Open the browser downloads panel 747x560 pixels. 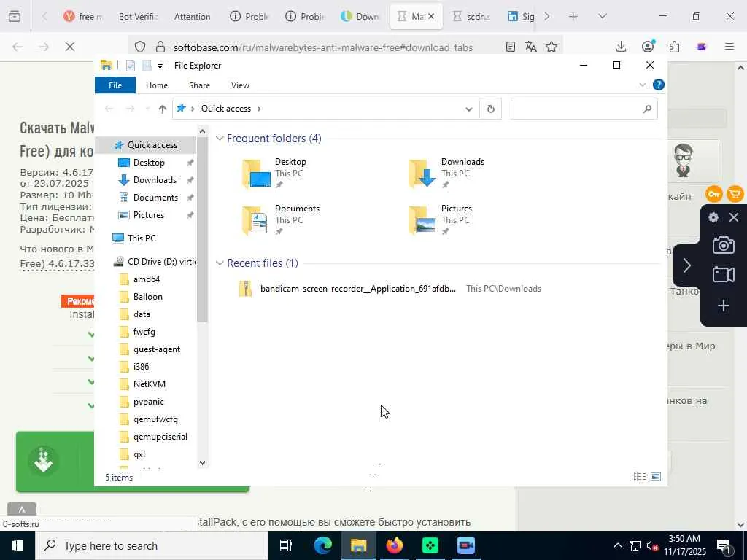621,47
